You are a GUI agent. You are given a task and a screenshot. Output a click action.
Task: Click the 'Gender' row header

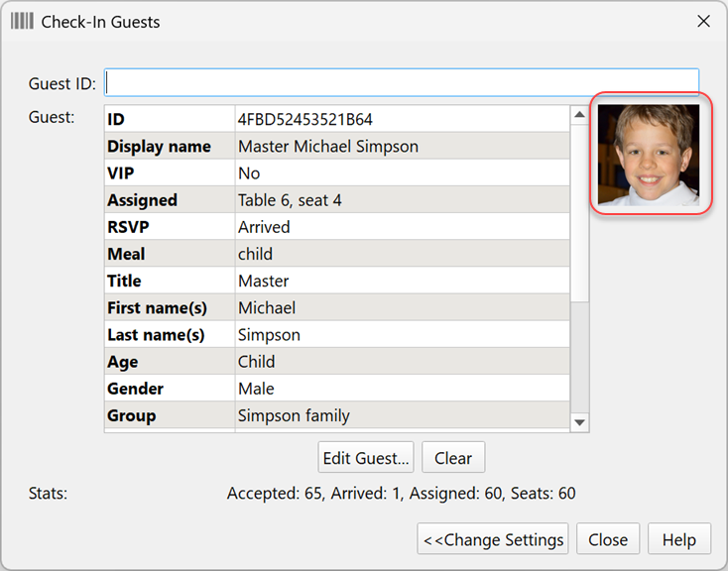click(x=170, y=389)
